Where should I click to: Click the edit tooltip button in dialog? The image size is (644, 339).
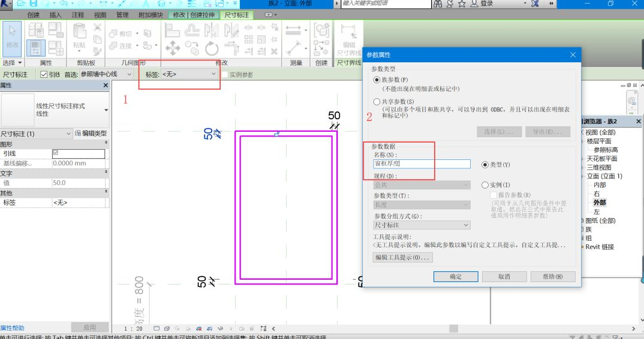[402, 258]
